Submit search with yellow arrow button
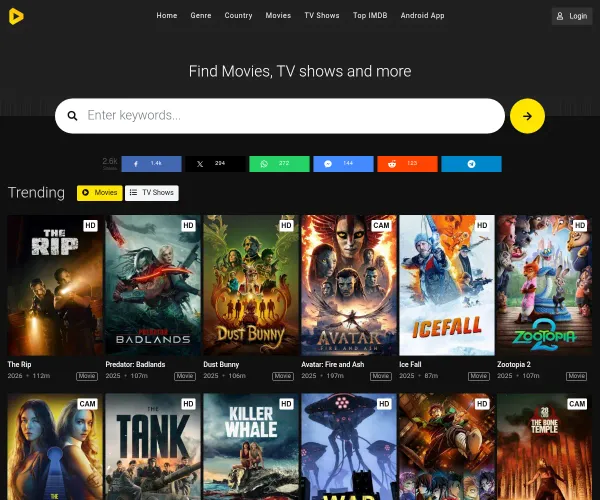Screen dimensions: 600x500 [527, 116]
